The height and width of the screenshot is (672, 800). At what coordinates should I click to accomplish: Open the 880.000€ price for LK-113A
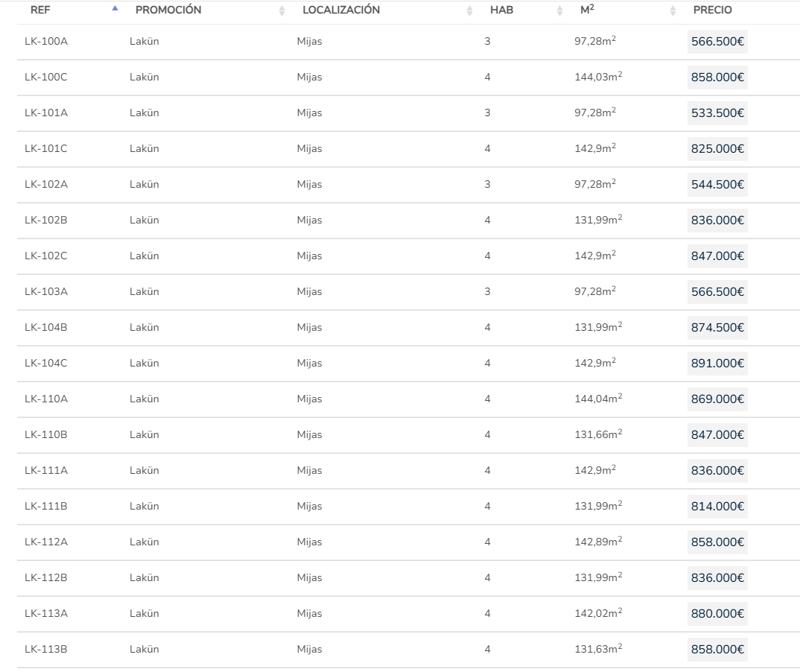[717, 614]
